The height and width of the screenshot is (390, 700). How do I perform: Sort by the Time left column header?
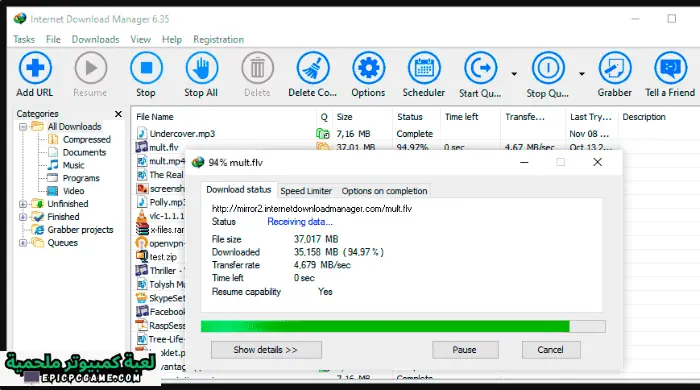[x=462, y=117]
